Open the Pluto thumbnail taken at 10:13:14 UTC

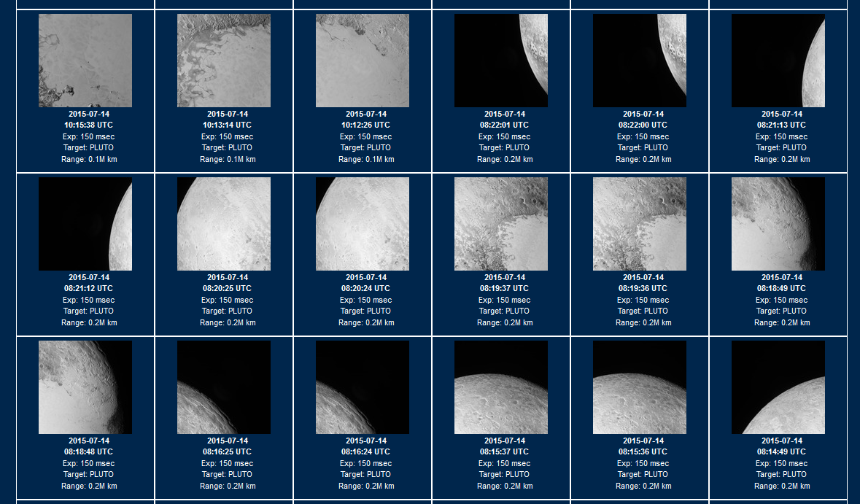(224, 61)
